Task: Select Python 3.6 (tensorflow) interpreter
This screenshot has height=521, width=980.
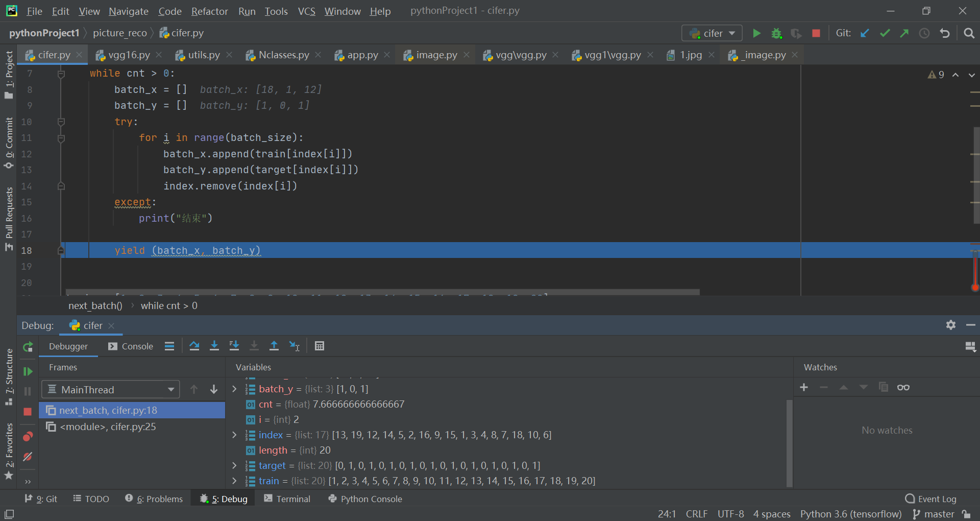Action: point(851,514)
